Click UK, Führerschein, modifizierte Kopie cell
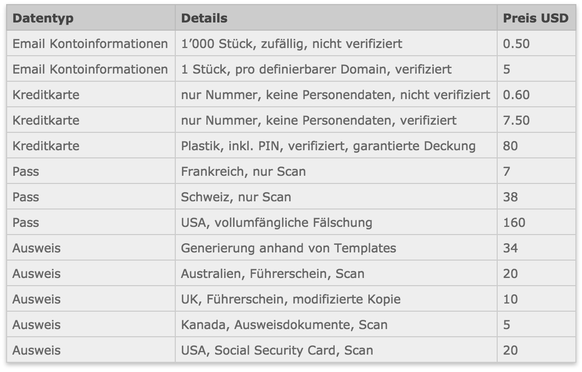The image size is (582, 372). tap(336, 299)
